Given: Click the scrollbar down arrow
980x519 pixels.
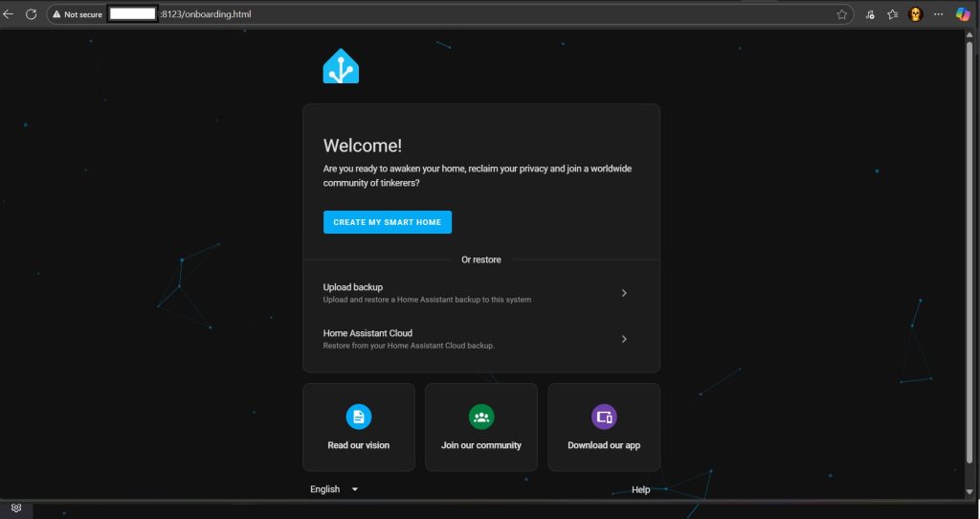Looking at the screenshot, I should click(969, 492).
